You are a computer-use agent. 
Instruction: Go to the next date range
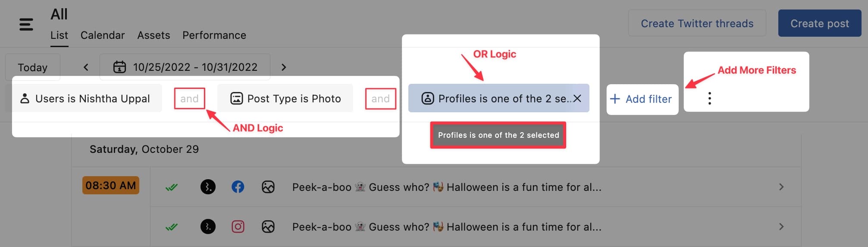pyautogui.click(x=283, y=67)
